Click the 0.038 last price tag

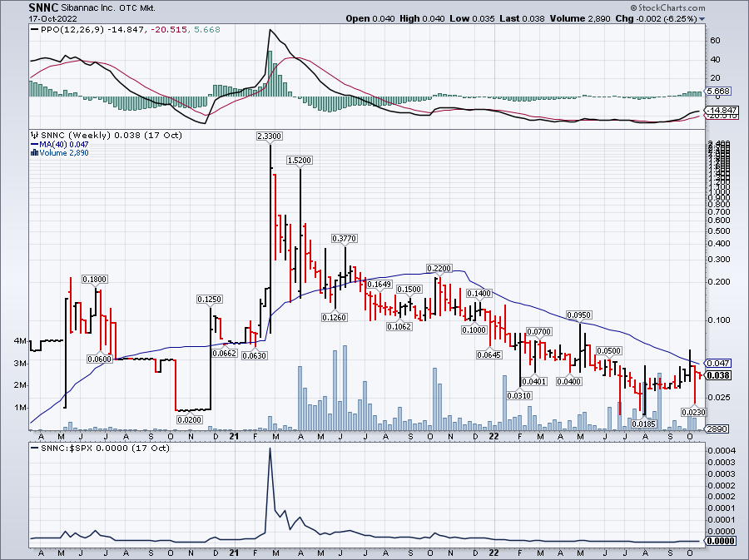[x=718, y=376]
